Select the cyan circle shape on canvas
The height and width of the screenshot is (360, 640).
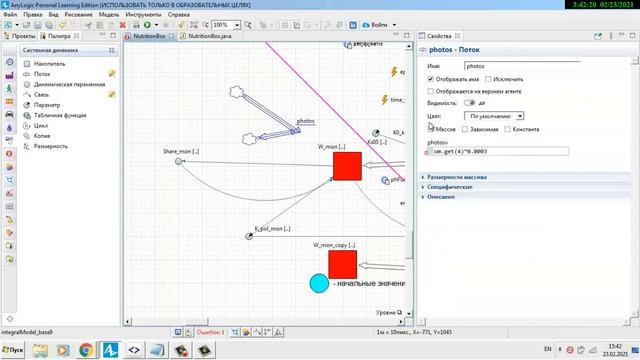point(319,283)
